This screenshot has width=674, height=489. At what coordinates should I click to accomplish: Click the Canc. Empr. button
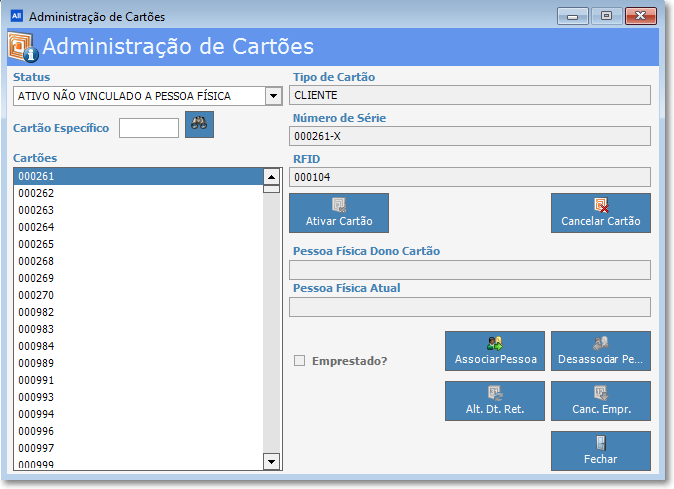[600, 401]
